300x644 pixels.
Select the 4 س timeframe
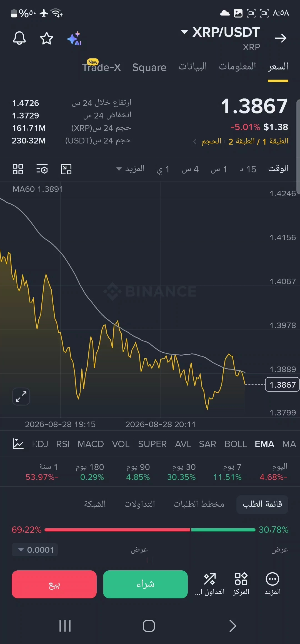190,169
